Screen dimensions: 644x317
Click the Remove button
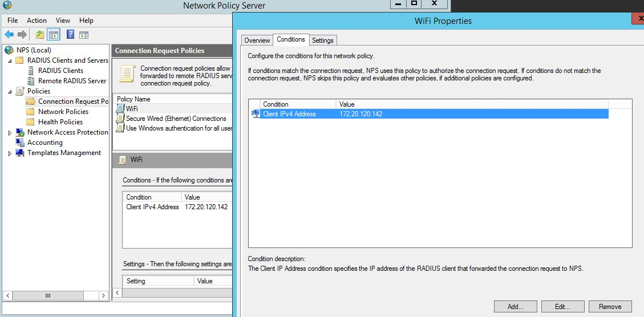[610, 306]
